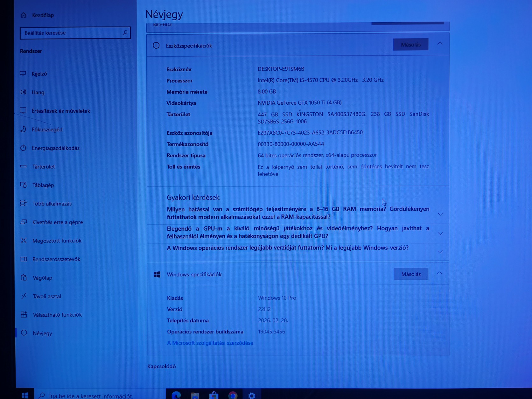The image size is (532, 399).
Task: Click the Kapcsolódó heading
Action: (x=161, y=366)
